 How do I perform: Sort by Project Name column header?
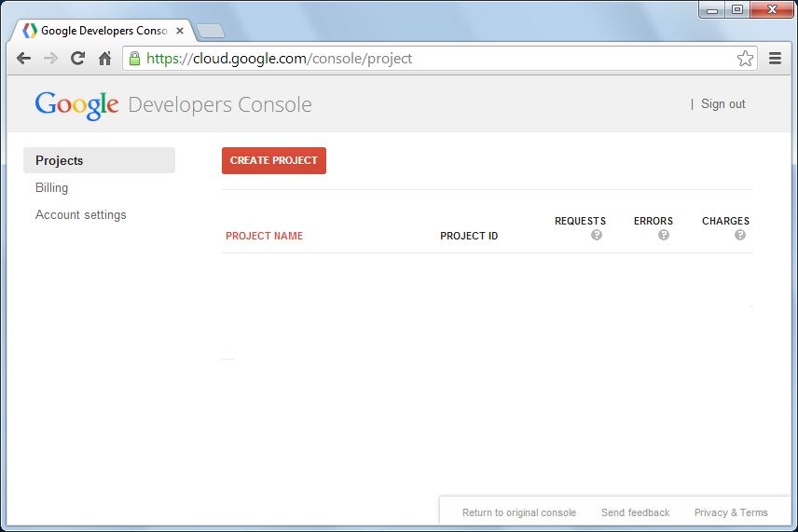[264, 236]
